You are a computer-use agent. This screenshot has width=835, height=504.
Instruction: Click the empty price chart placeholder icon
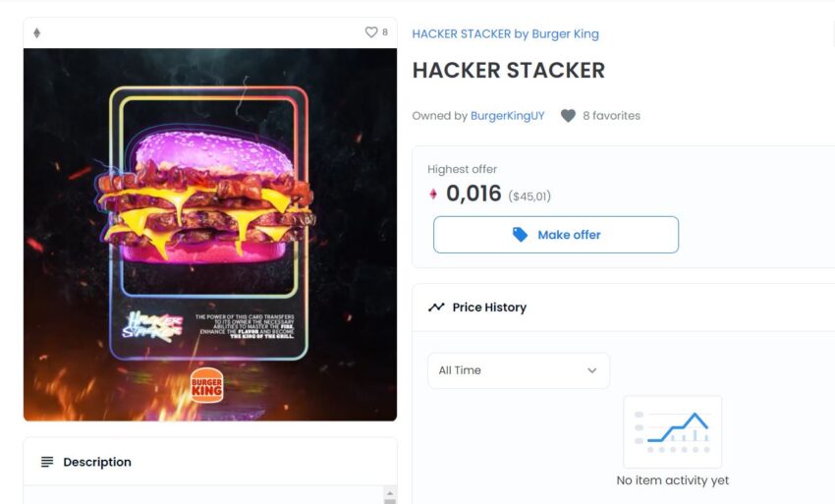(673, 432)
